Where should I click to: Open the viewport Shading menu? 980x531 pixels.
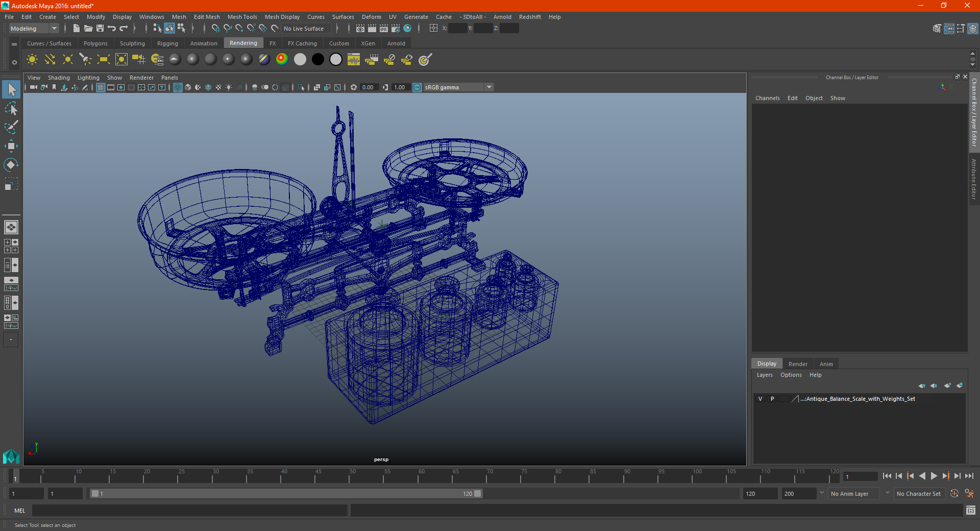click(59, 78)
